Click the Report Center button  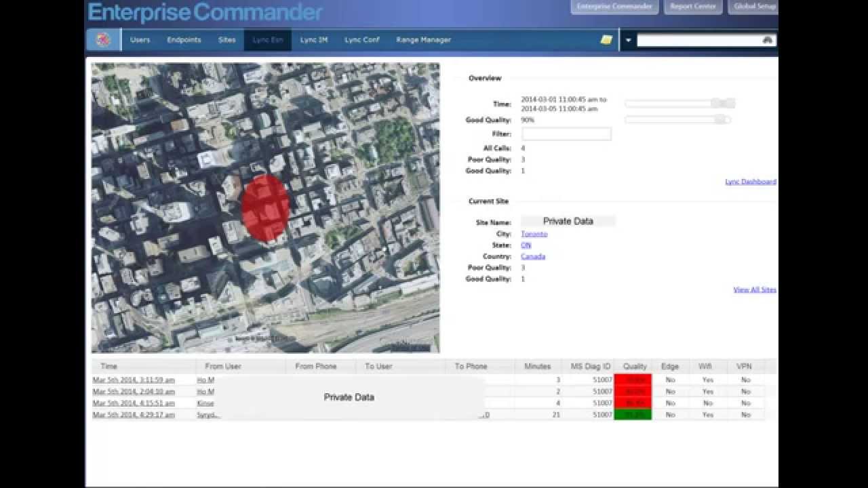(x=693, y=7)
